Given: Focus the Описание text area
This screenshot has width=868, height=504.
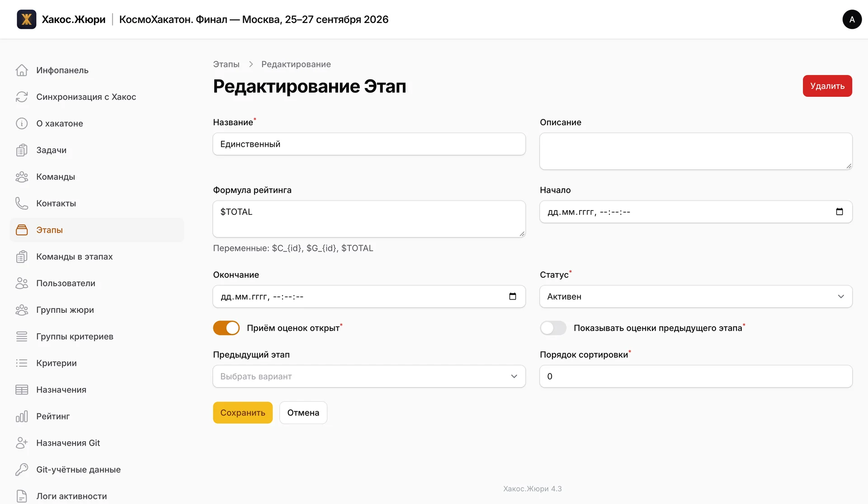Looking at the screenshot, I should click(696, 151).
